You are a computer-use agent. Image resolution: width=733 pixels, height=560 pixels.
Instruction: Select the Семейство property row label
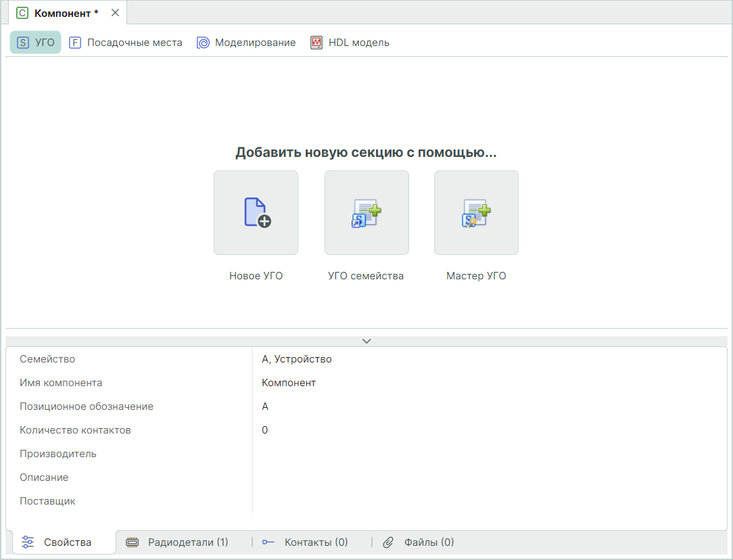47,359
